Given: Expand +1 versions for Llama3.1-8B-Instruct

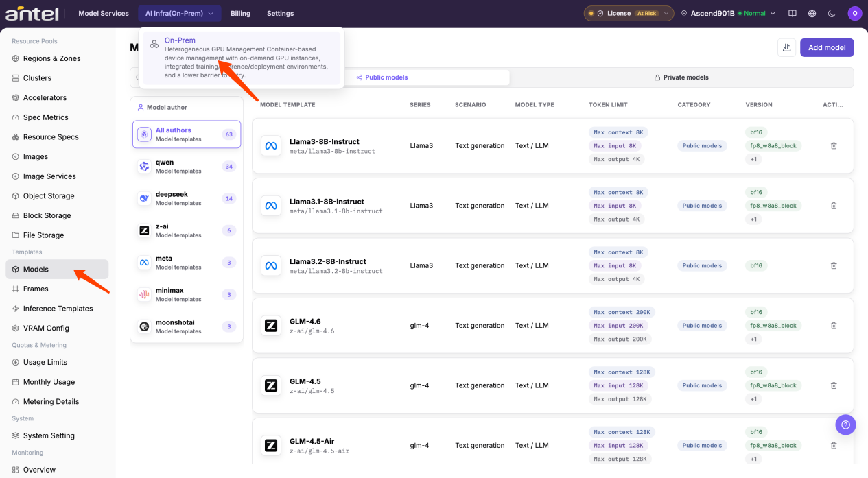Looking at the screenshot, I should click(x=753, y=219).
